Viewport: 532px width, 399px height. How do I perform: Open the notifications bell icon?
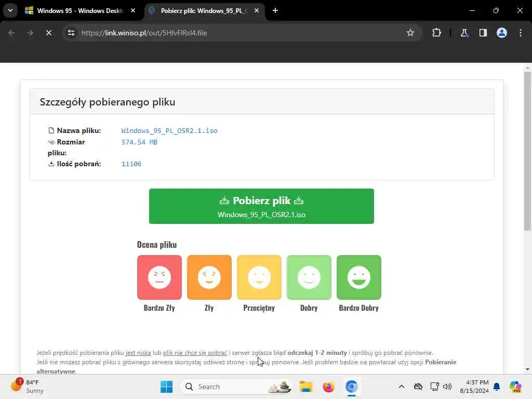(497, 387)
